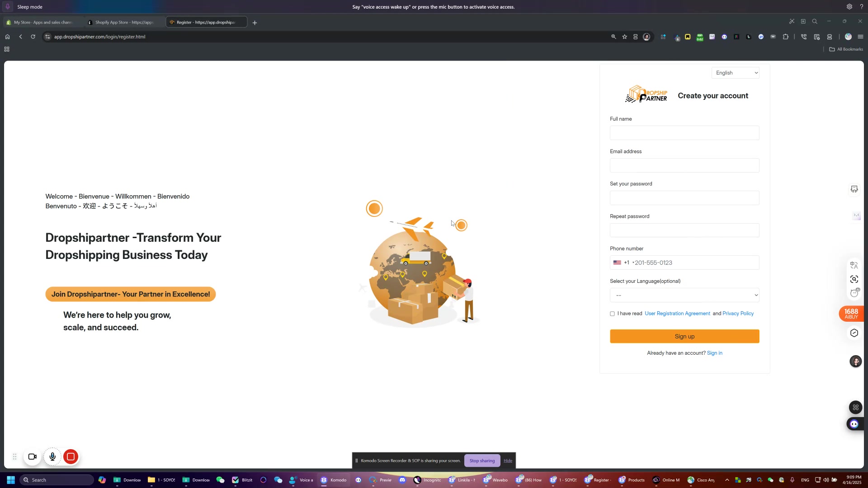Screen dimensions: 868x488
Task: Open a new browser tab
Action: click(255, 23)
